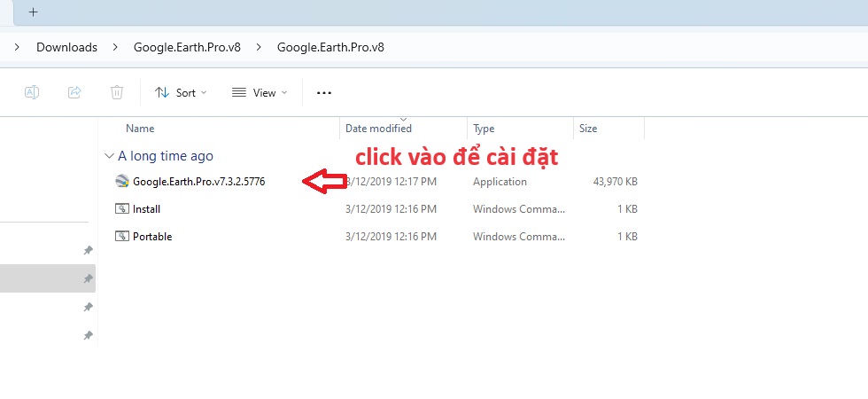Go to Downloads in breadcrumb path
The image size is (868, 399).
pyautogui.click(x=66, y=47)
